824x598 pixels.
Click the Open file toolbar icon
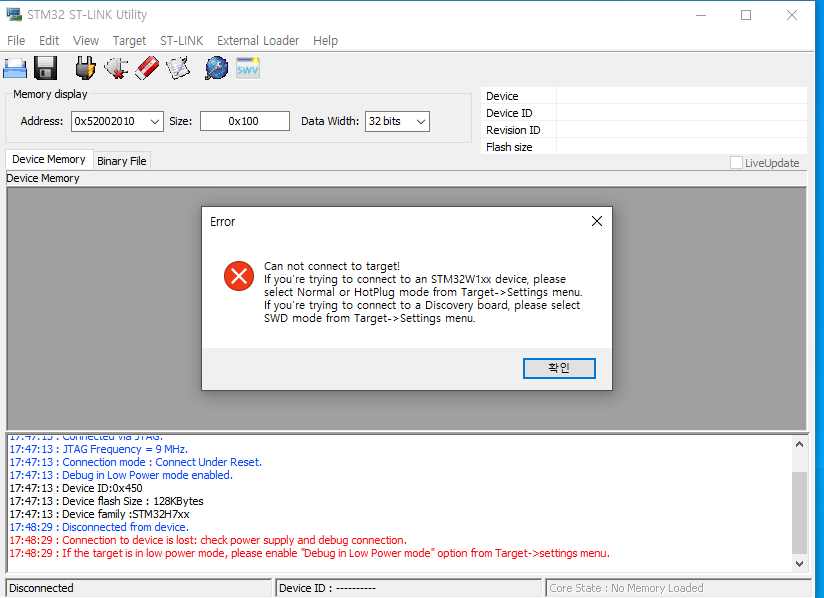pyautogui.click(x=15, y=68)
